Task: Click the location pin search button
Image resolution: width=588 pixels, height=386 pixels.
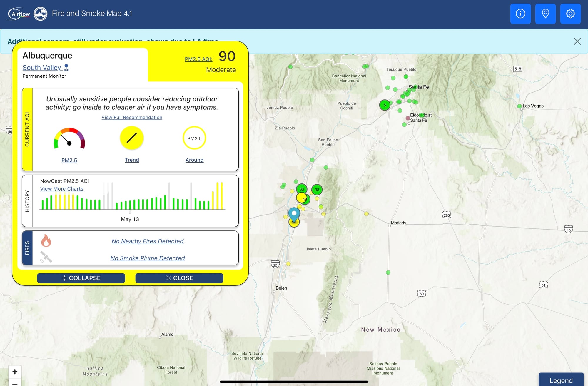Action: [x=545, y=14]
